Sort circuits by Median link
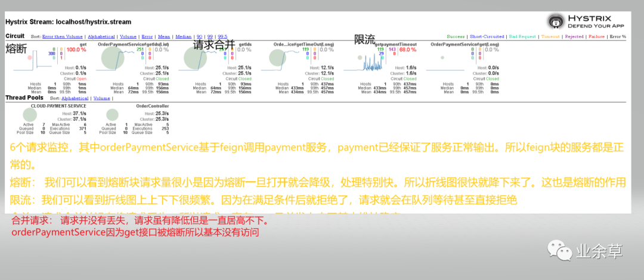 (183, 36)
